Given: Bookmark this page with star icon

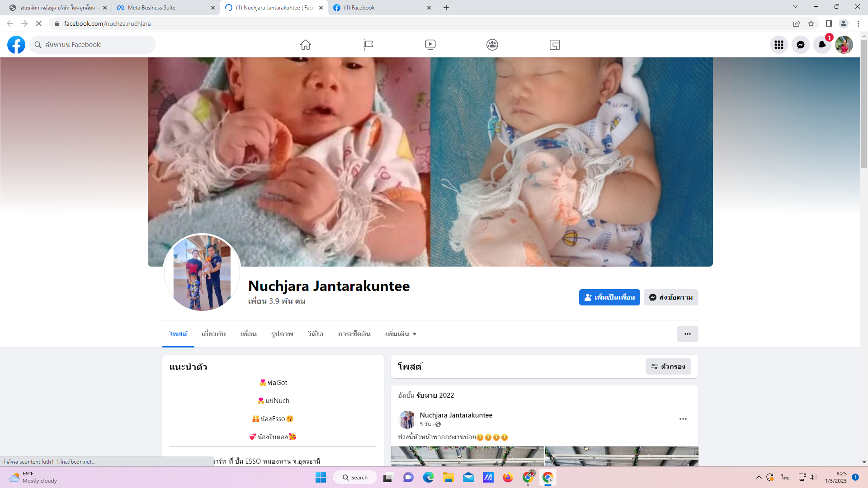Looking at the screenshot, I should (811, 23).
